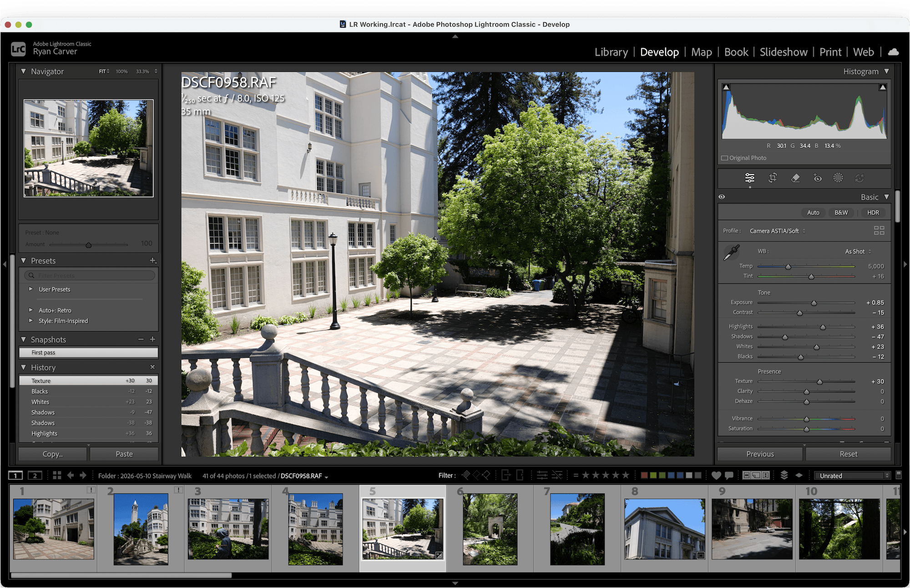
Task: Toggle highlight clipping indicator in histogram
Action: point(883,87)
